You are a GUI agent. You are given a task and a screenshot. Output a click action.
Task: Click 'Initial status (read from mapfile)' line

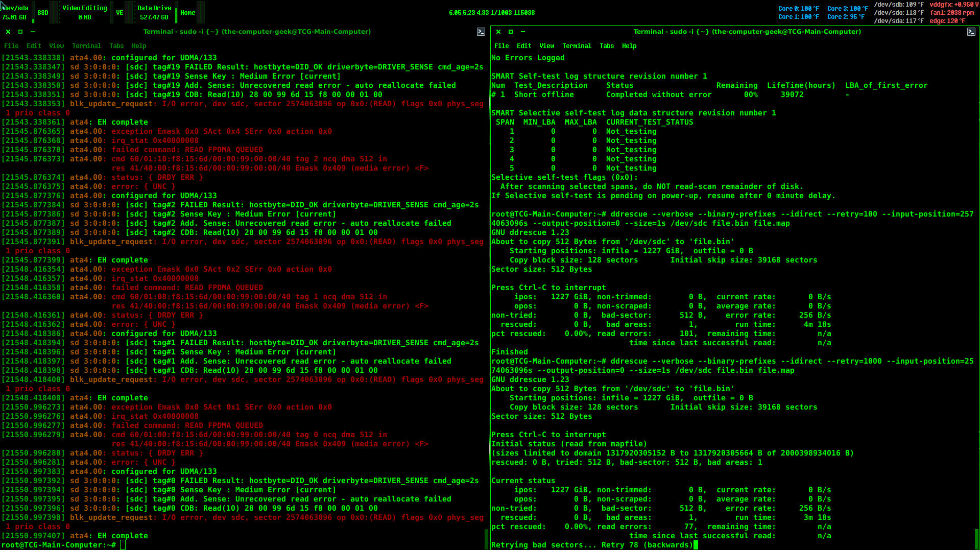click(x=569, y=444)
